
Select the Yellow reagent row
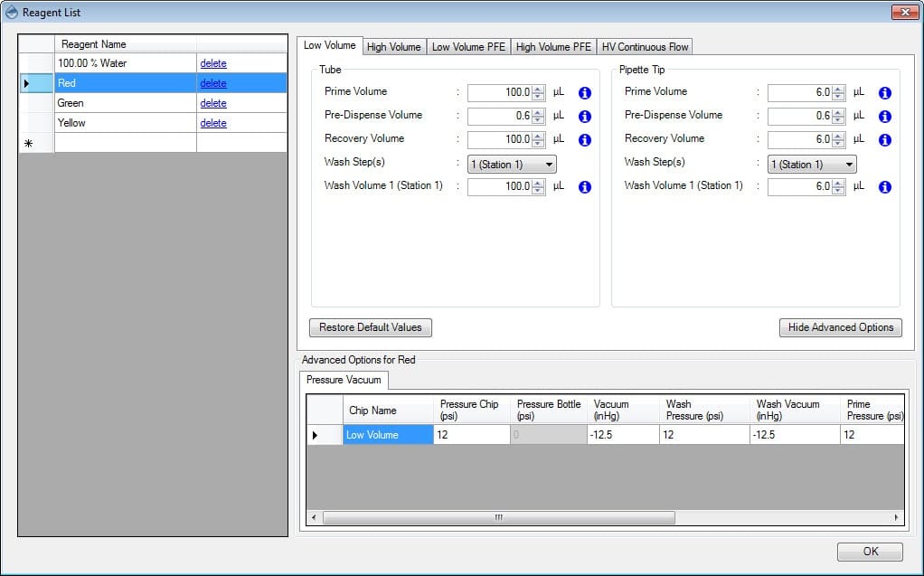[125, 123]
